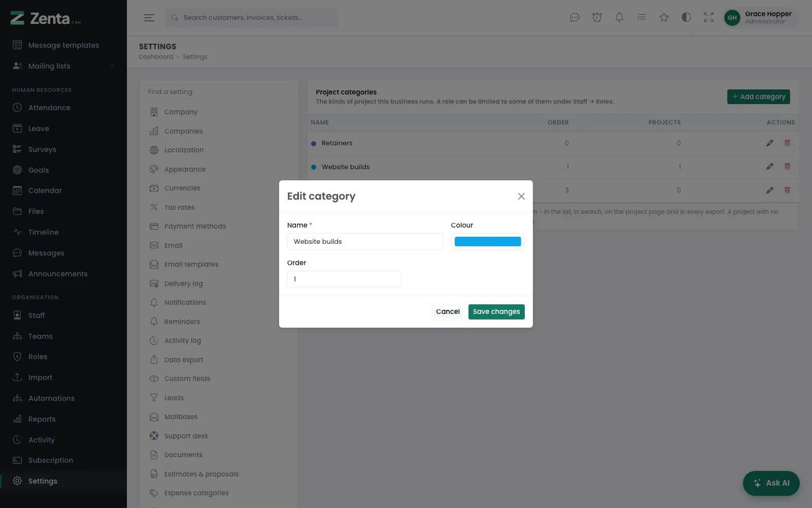The image size is (812, 508).
Task: Cancel the Edit category dialog
Action: 448,311
